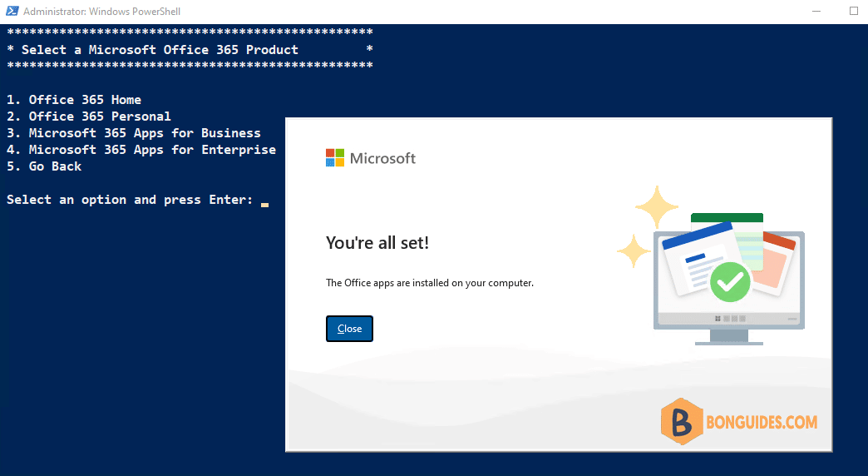This screenshot has height=476, width=868.
Task: Click the Microsoft logo in installer dialog
Action: [370, 158]
